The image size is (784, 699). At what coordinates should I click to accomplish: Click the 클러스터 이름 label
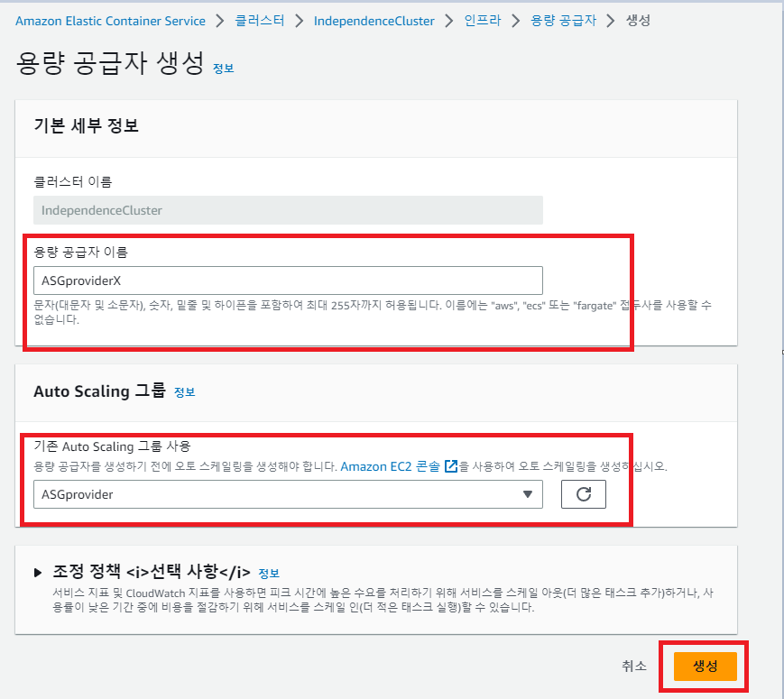coord(72,181)
